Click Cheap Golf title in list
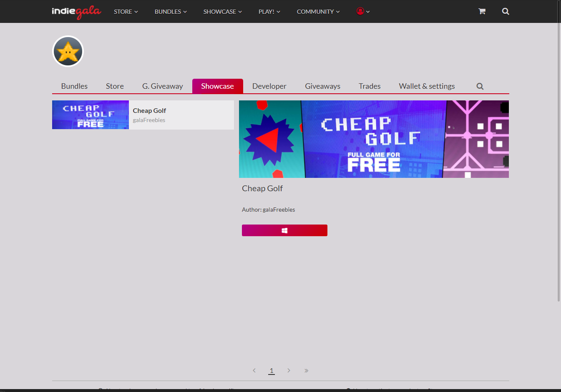 click(x=149, y=110)
